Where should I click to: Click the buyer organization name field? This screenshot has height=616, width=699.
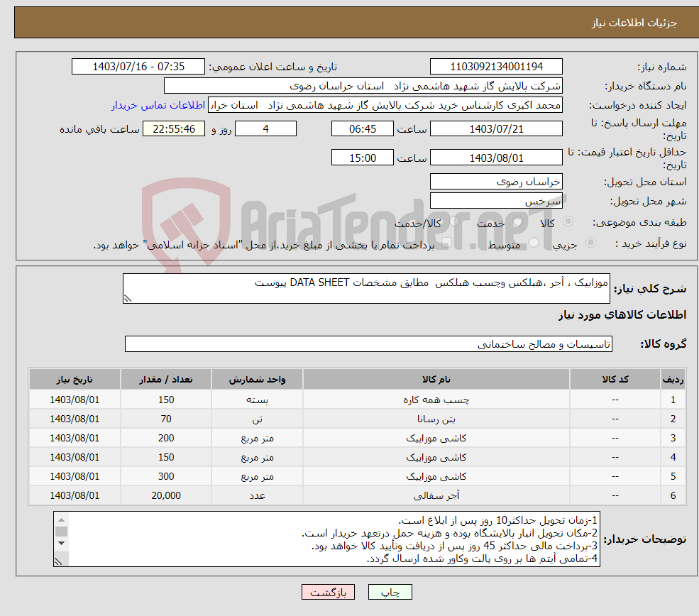pyautogui.click(x=363, y=86)
